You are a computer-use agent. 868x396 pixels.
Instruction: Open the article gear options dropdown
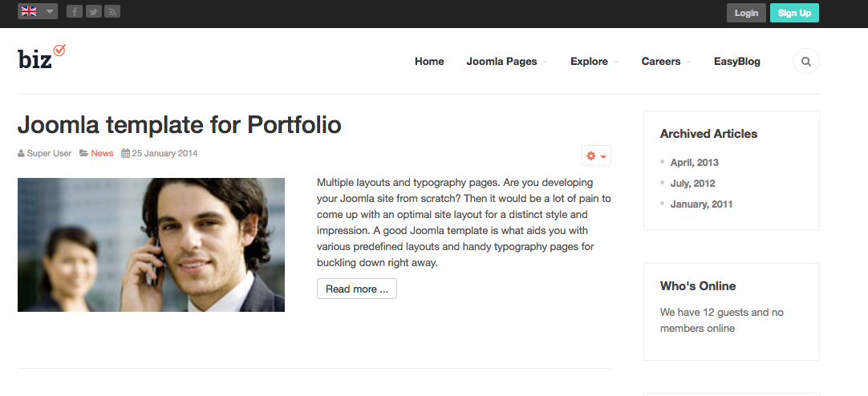pos(596,156)
